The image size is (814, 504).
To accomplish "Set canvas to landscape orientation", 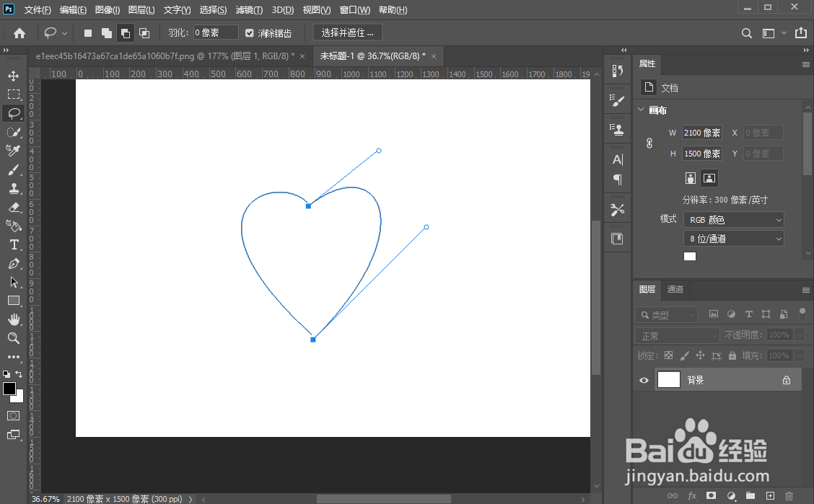I will click(x=709, y=178).
